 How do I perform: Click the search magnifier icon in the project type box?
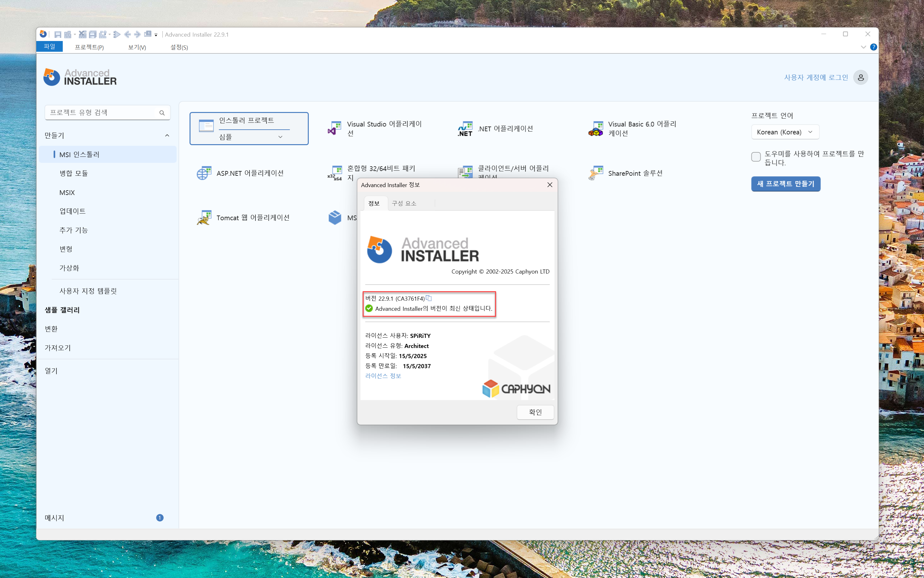click(x=162, y=113)
